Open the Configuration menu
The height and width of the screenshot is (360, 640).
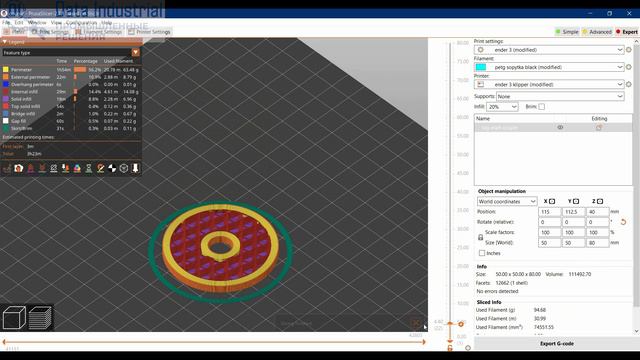click(x=81, y=22)
